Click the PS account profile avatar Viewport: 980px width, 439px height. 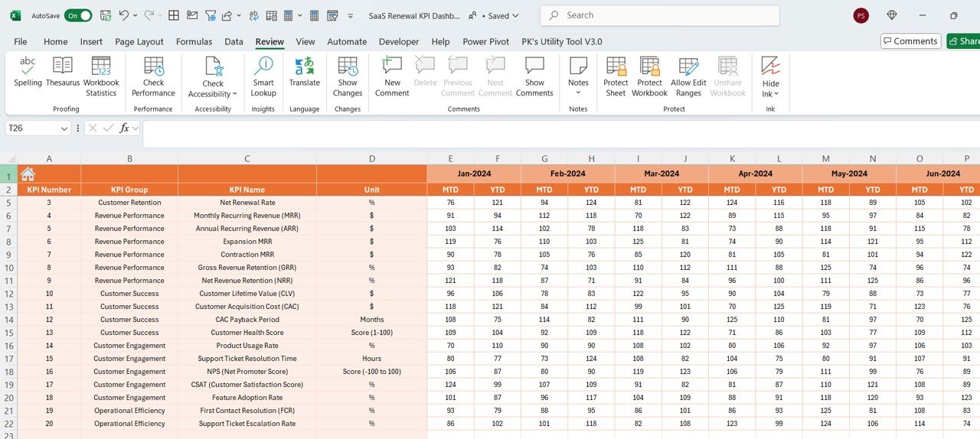tap(861, 15)
